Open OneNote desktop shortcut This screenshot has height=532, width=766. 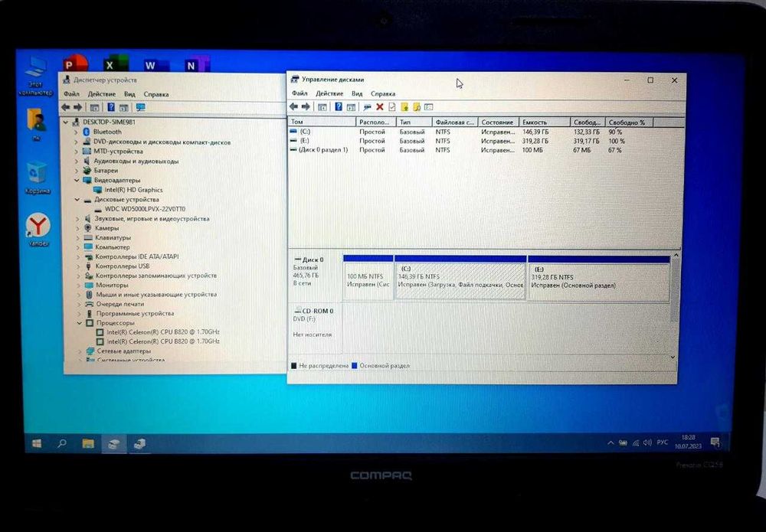point(196,64)
